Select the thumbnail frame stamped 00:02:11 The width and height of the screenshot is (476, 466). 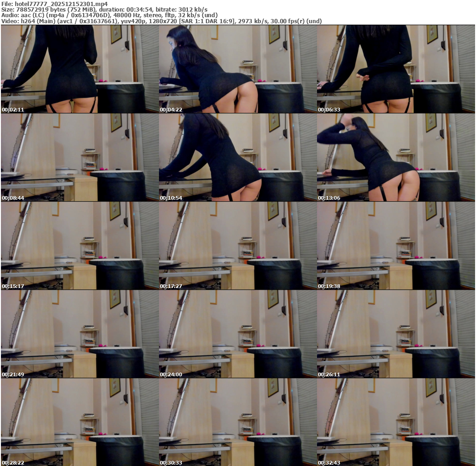(79, 69)
